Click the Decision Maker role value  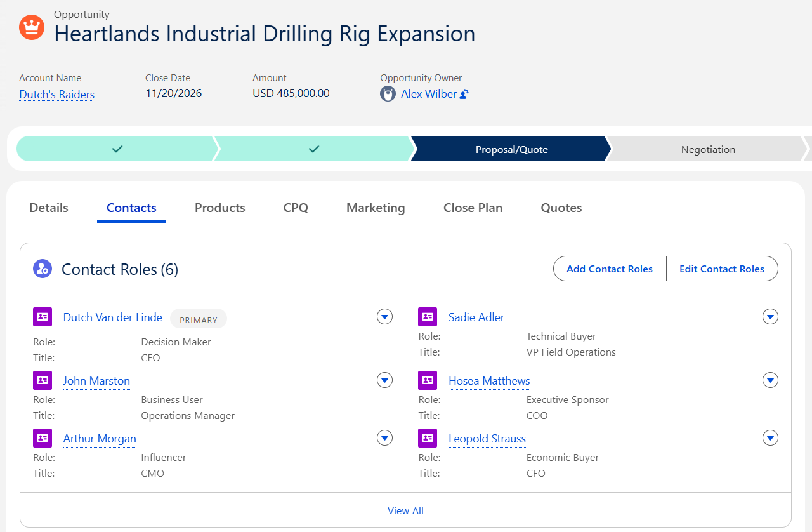coord(176,342)
